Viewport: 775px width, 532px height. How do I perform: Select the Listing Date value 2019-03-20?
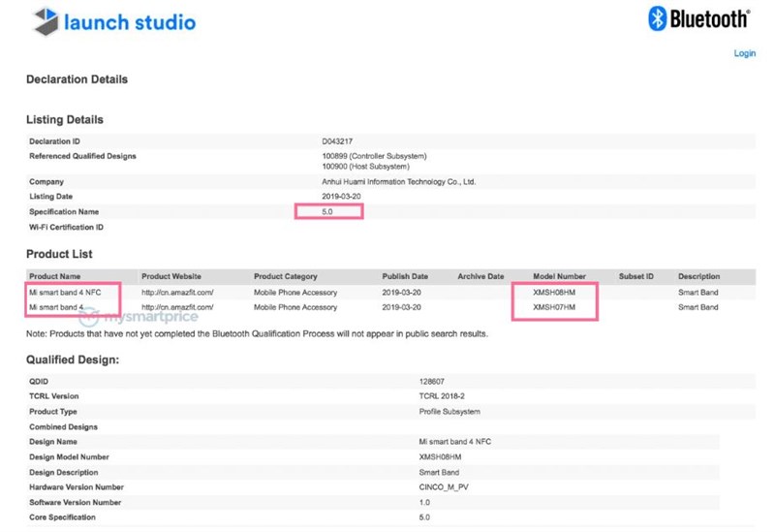point(341,197)
